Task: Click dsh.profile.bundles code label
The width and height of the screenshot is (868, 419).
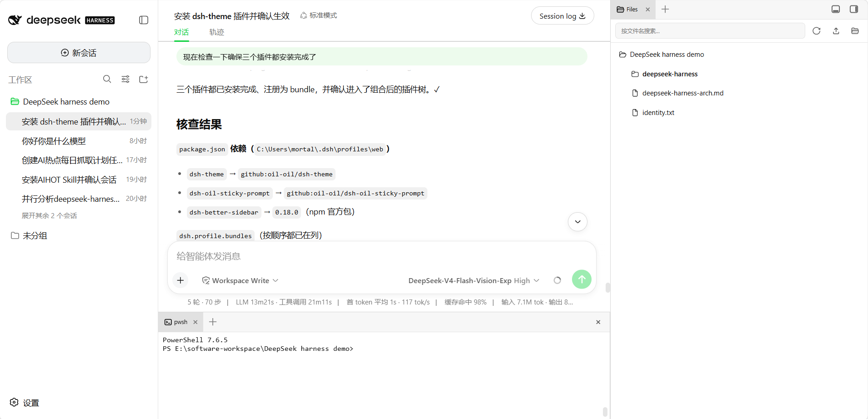Action: click(x=216, y=236)
